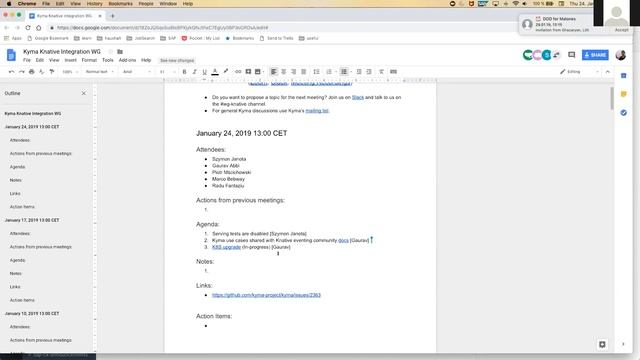Open the Editing mode dropdown
Viewport: 640px width, 360px height.
(x=579, y=72)
